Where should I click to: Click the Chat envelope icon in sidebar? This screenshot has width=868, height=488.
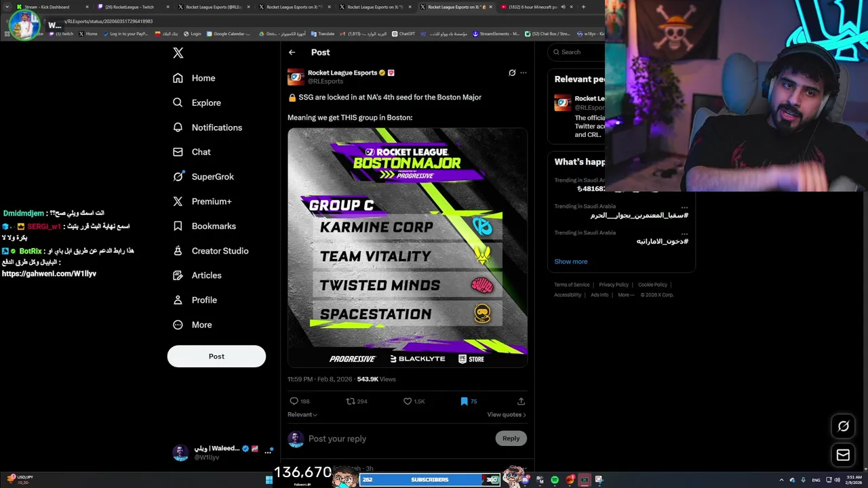[178, 152]
